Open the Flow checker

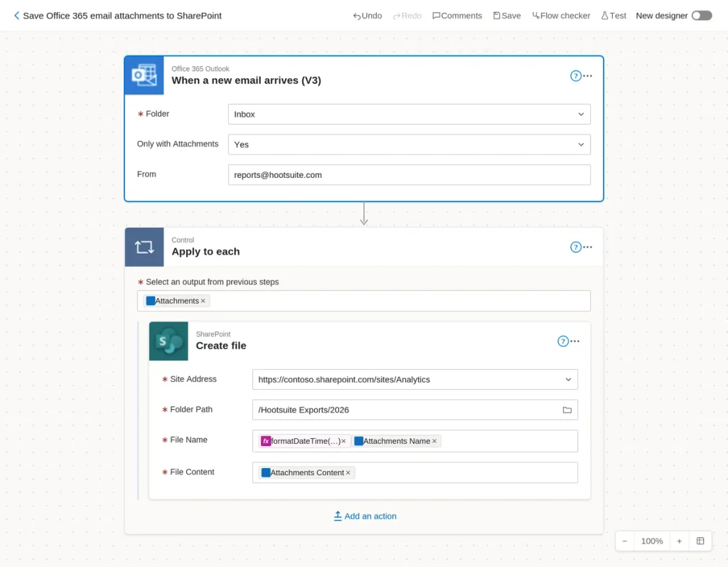pos(561,16)
